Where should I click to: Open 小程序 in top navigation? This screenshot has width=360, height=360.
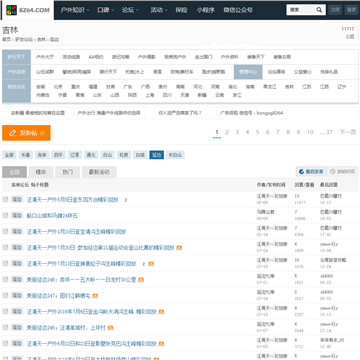click(205, 10)
